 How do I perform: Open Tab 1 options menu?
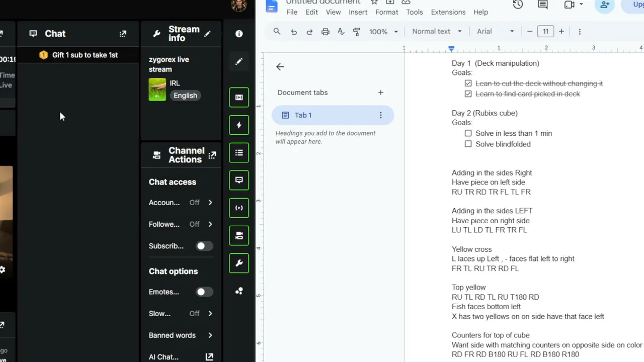[381, 115]
